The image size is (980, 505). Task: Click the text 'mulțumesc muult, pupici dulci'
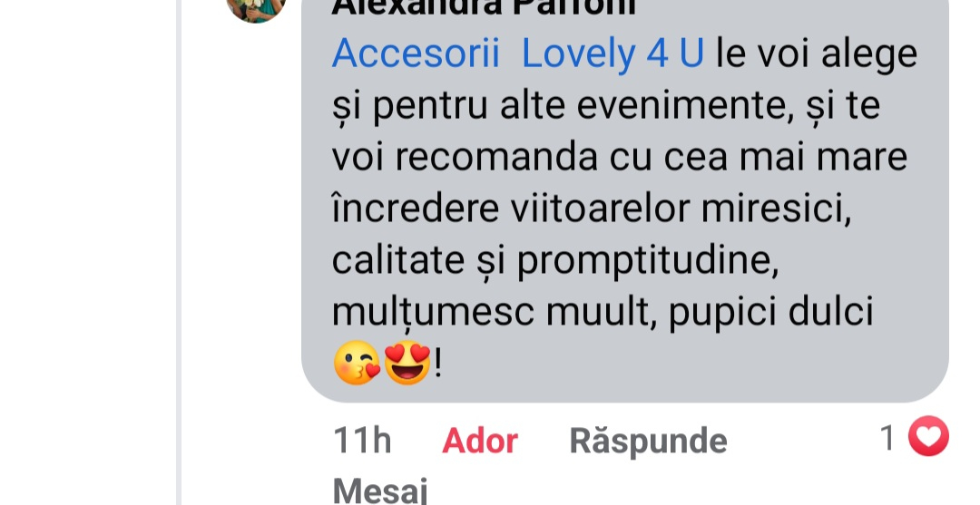(x=603, y=312)
